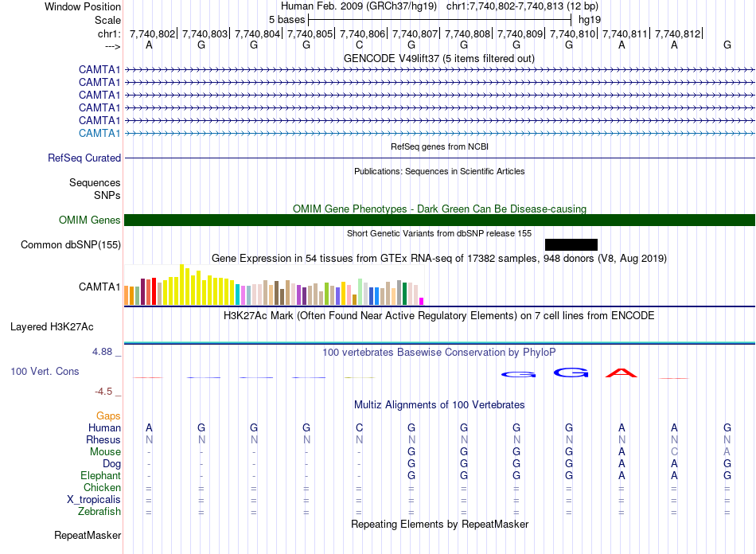
Task: Click the RefSeq Curated track label
Action: pyautogui.click(x=84, y=158)
